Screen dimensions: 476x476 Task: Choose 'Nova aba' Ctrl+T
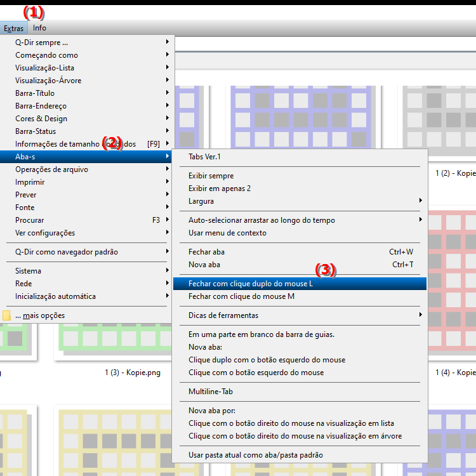coord(300,265)
